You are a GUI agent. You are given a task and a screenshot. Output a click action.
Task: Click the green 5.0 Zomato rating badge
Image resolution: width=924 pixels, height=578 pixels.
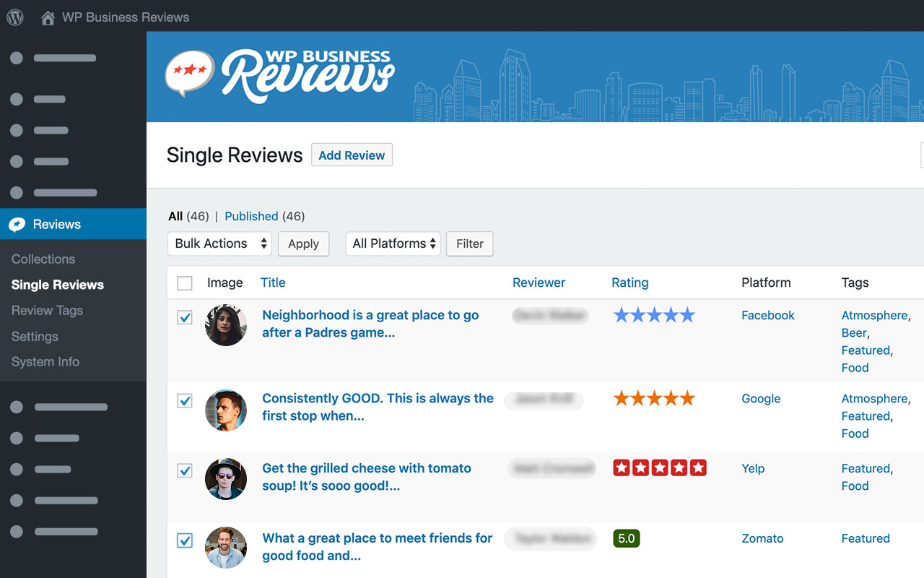[x=626, y=538]
